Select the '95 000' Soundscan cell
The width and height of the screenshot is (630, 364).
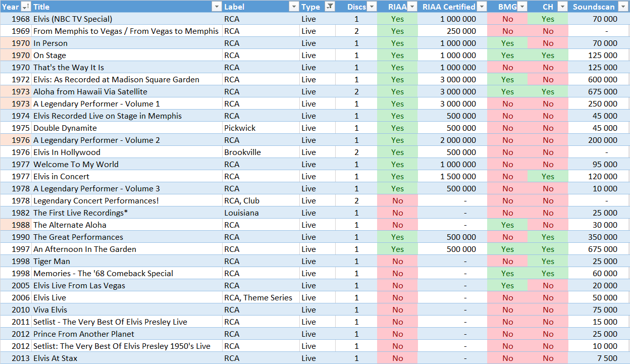pos(599,164)
